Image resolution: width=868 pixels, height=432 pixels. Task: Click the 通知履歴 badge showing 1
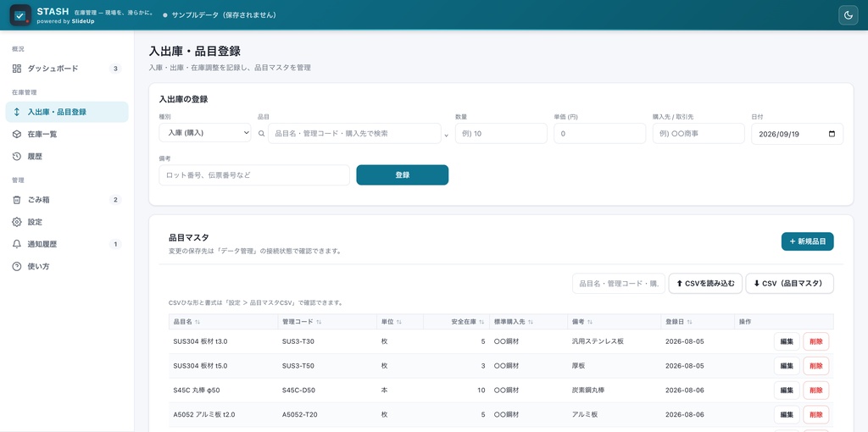(x=115, y=244)
